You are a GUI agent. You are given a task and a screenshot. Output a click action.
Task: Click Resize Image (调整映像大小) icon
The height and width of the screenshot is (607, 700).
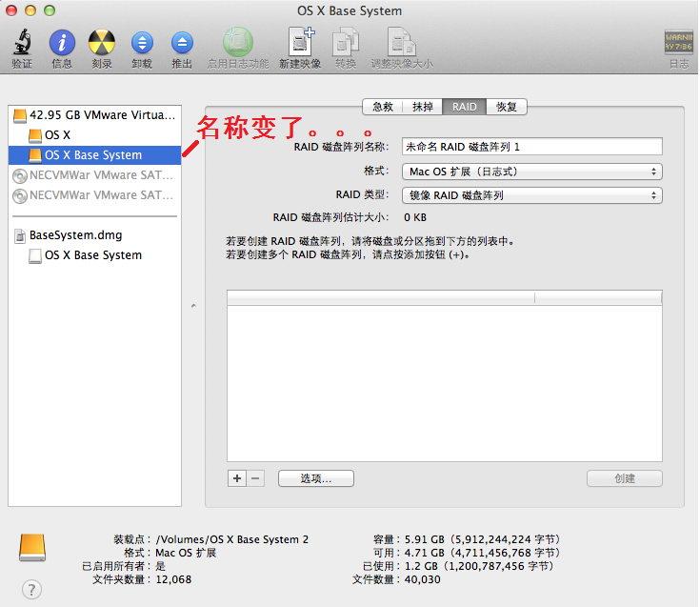tap(401, 42)
